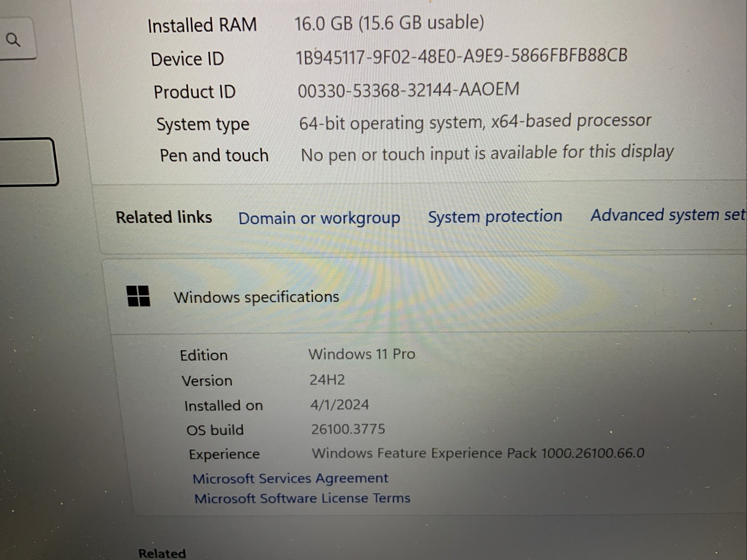Viewport: 747px width, 560px height.
Task: Click the Installed on date 4/1/2024
Action: point(340,404)
